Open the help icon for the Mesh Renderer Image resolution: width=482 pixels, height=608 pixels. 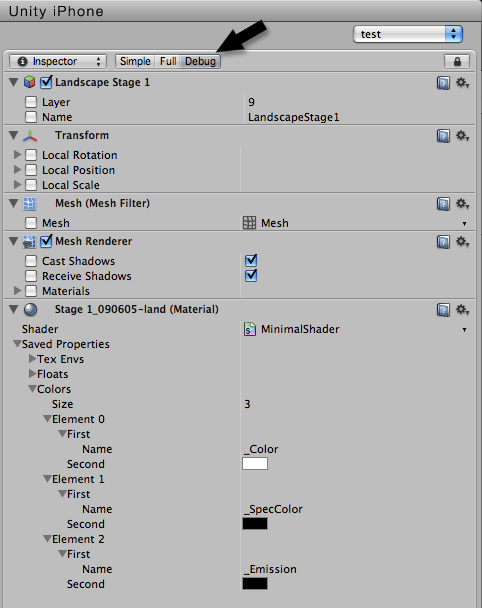443,242
